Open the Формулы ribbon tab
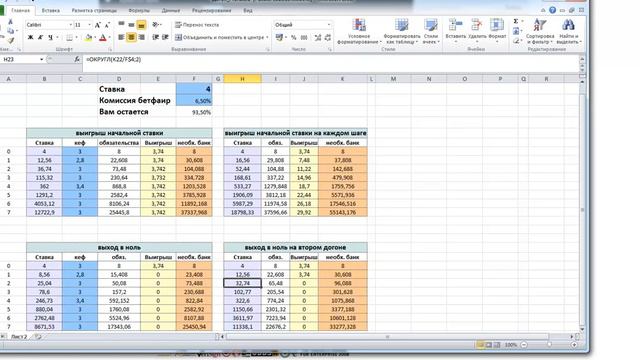Viewport: 640px width, 360px height. pos(139,11)
